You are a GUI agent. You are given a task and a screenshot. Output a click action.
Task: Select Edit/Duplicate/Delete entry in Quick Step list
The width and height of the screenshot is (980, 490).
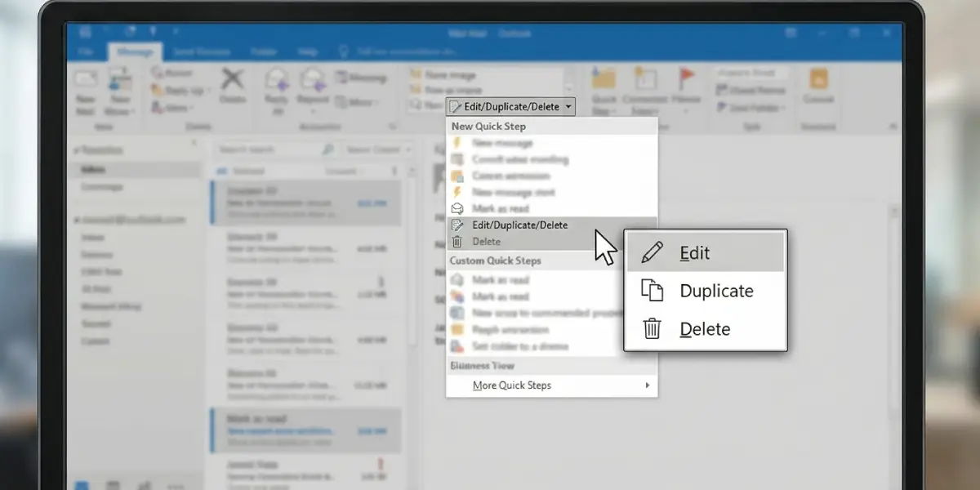[552, 225]
